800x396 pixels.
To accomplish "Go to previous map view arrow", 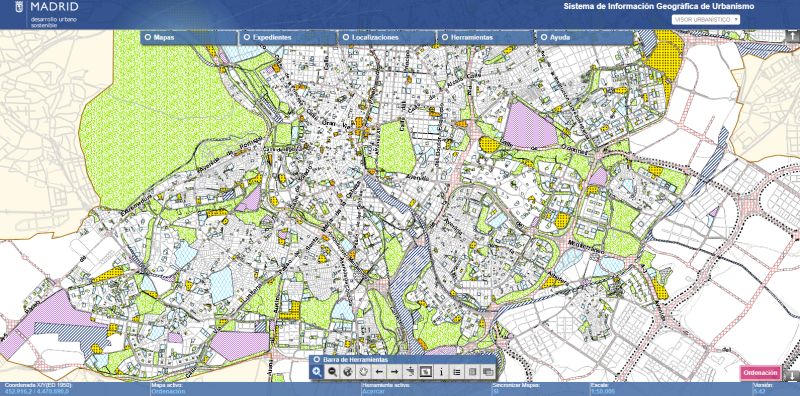I will (x=379, y=372).
